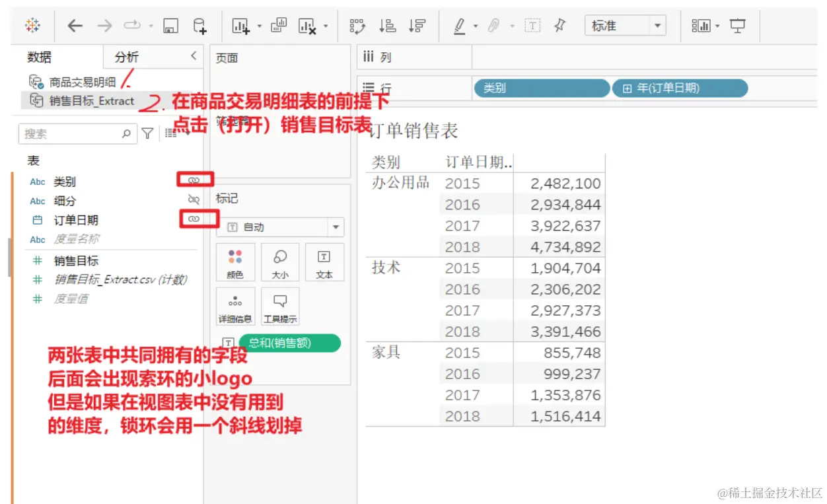Screen dimensions: 827x504
Task: Select the 销售目标 measure field
Action: coord(76,261)
